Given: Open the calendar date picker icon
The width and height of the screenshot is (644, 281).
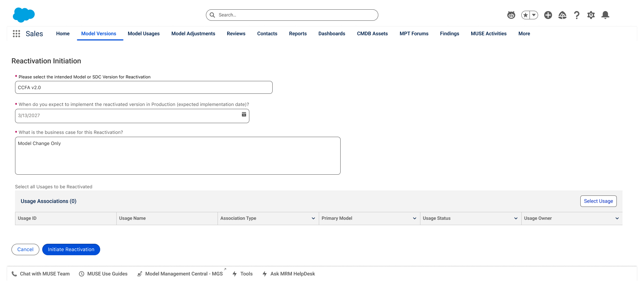Looking at the screenshot, I should pyautogui.click(x=244, y=115).
